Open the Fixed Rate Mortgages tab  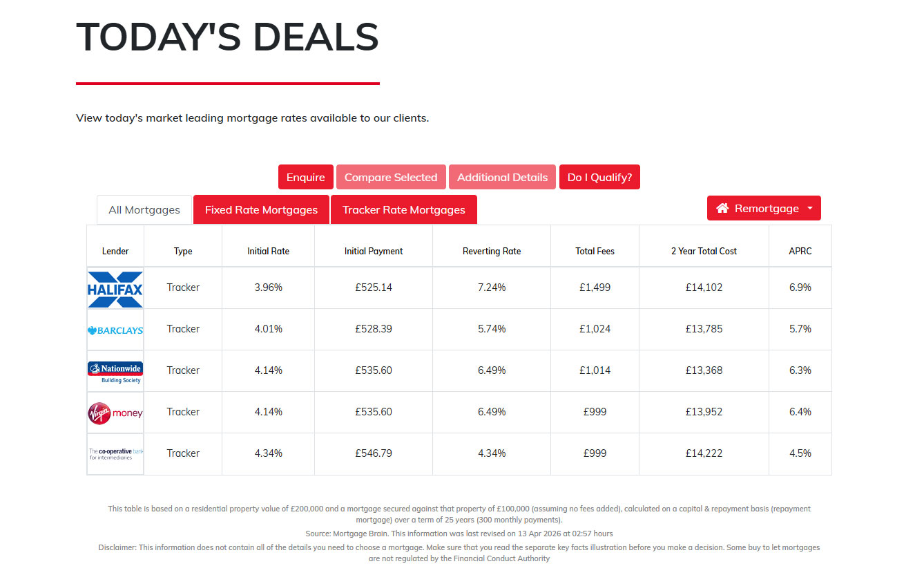click(262, 210)
